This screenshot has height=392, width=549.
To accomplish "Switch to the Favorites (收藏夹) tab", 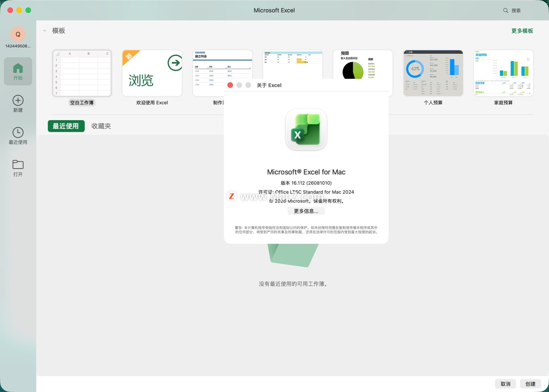I will click(101, 126).
